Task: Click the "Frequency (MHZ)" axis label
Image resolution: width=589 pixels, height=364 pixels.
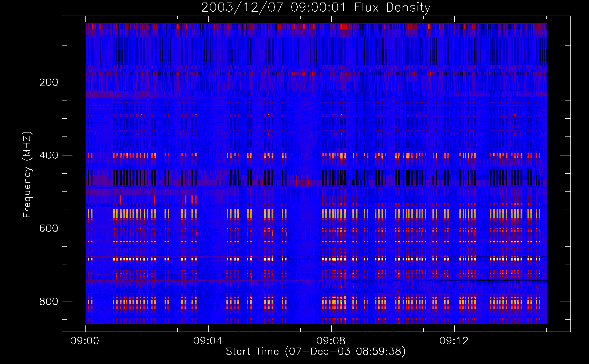Action: [27, 175]
